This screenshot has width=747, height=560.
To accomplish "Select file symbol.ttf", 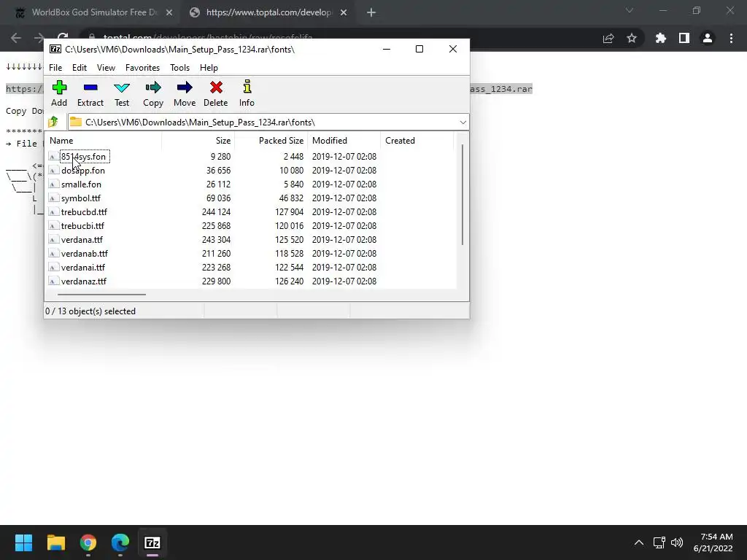I will [80, 198].
